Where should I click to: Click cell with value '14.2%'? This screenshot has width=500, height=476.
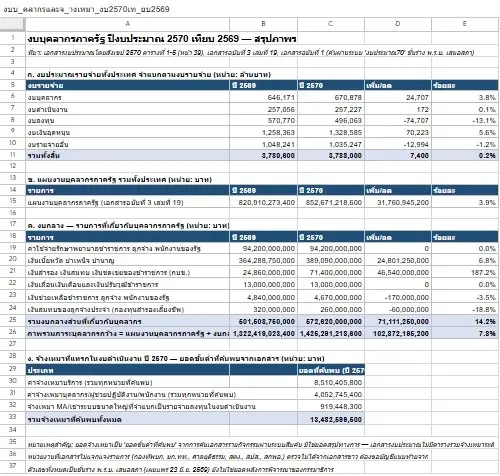[465, 321]
